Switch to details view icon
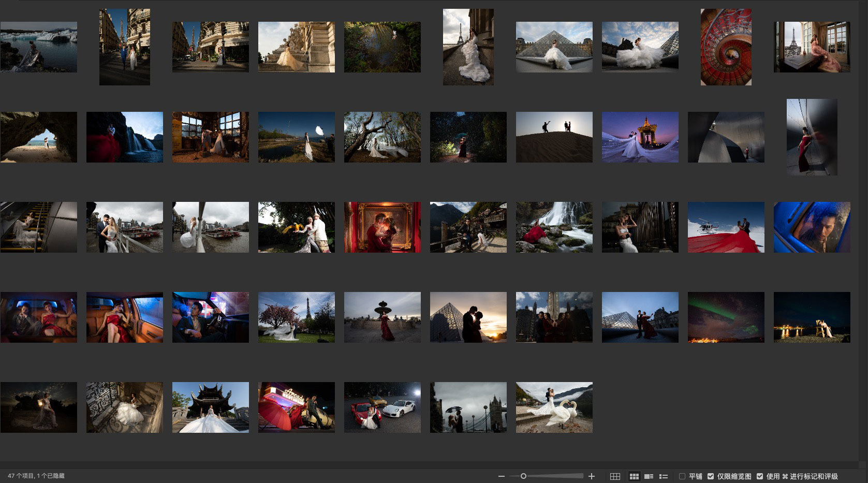 pos(649,476)
